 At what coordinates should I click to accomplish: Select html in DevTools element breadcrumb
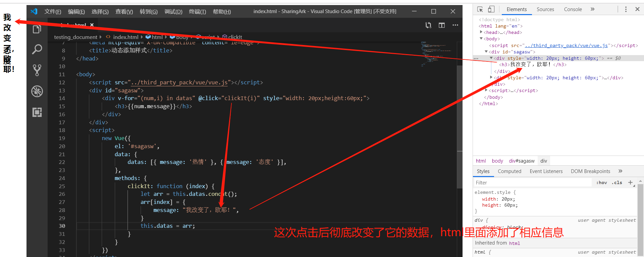click(x=481, y=161)
